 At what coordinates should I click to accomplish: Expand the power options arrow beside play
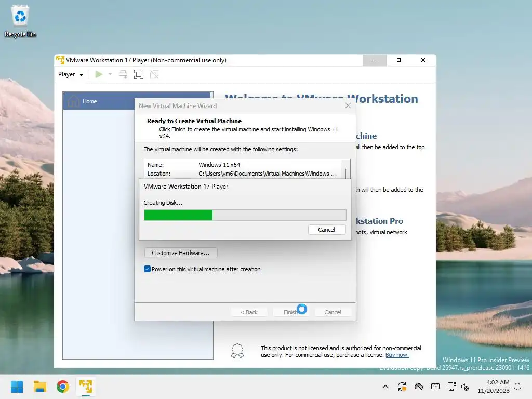[x=110, y=74]
